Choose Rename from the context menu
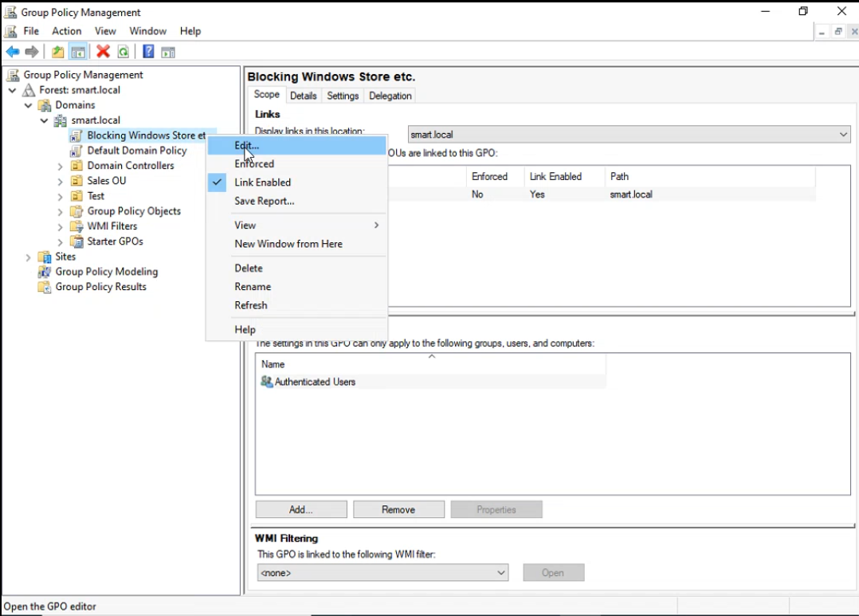 pos(297,287)
